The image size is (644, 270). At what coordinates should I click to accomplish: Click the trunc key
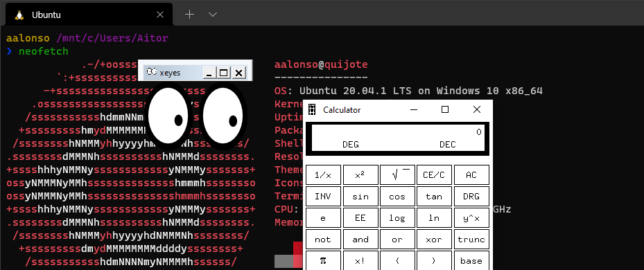point(471,240)
